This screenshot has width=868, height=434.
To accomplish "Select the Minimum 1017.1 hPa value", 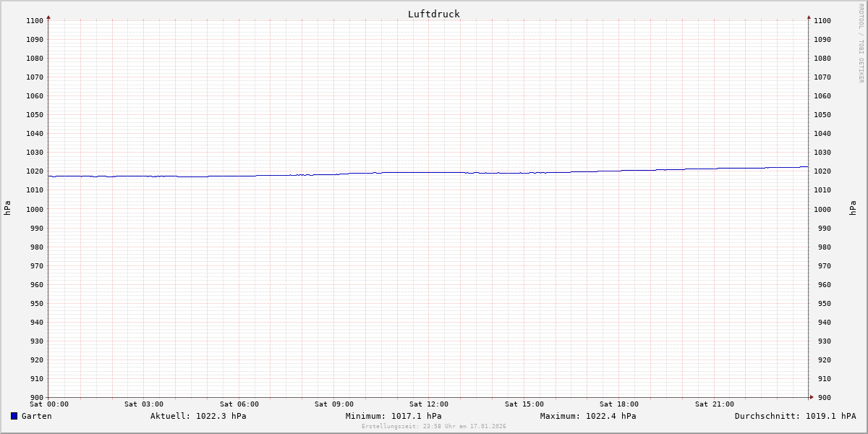I will coord(393,416).
